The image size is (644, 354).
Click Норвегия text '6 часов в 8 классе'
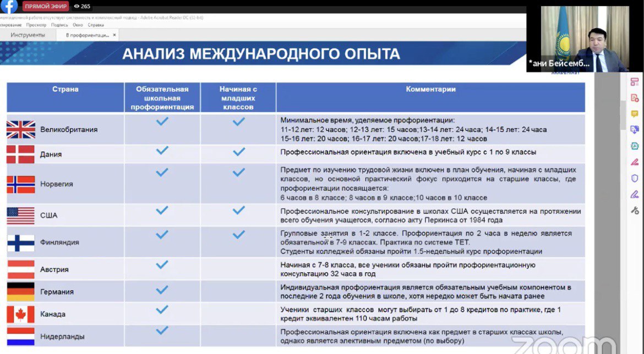313,198
